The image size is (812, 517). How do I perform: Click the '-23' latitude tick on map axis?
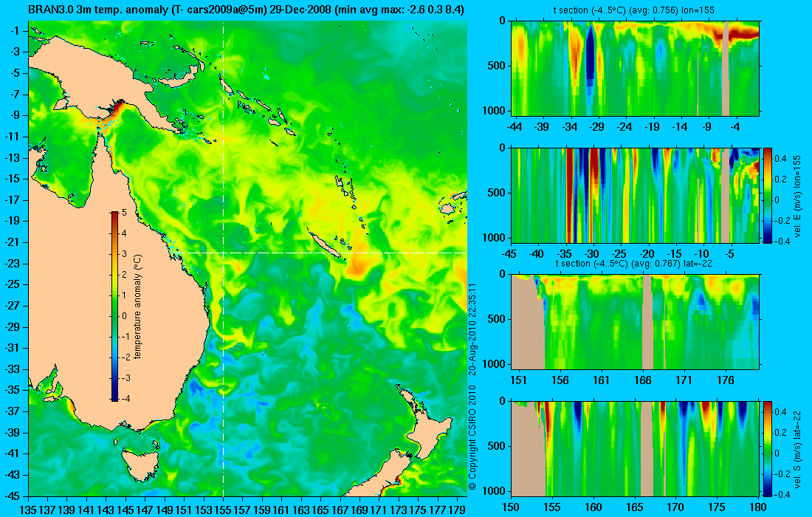pyautogui.click(x=13, y=263)
